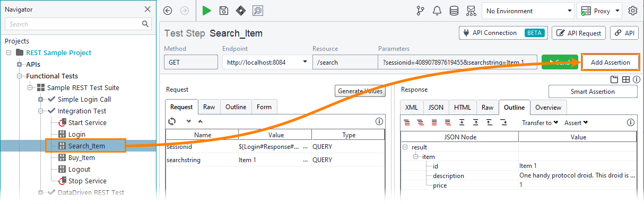The width and height of the screenshot is (644, 204).
Task: Open the notifications bell icon
Action: 438,11
